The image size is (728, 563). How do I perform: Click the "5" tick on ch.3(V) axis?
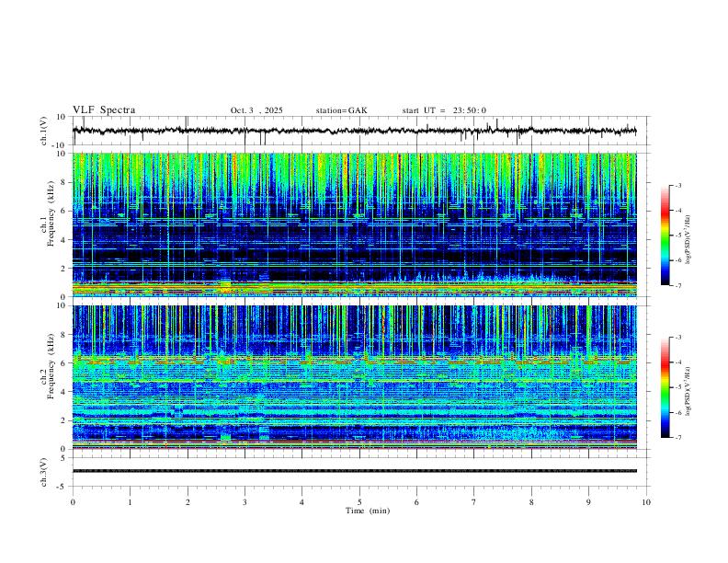[64, 457]
